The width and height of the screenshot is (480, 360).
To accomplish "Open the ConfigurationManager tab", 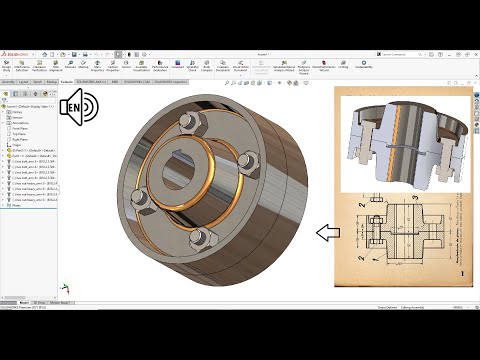I will point(25,94).
